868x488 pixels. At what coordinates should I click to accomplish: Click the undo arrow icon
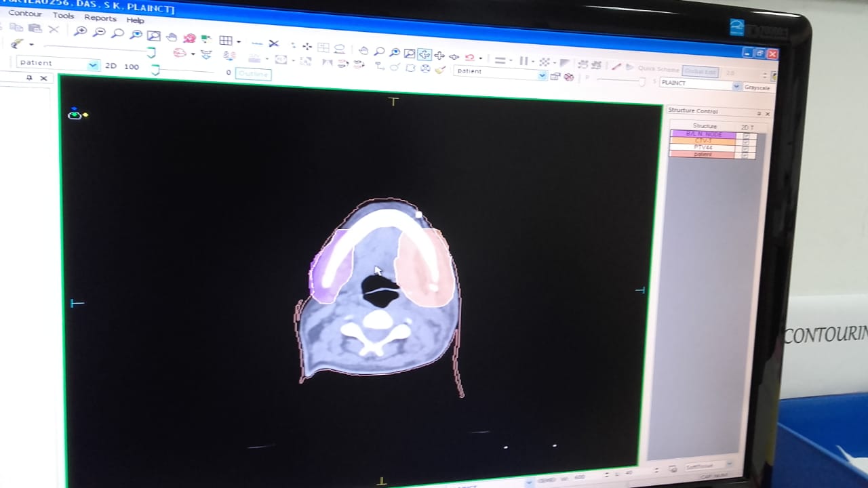pyautogui.click(x=469, y=58)
